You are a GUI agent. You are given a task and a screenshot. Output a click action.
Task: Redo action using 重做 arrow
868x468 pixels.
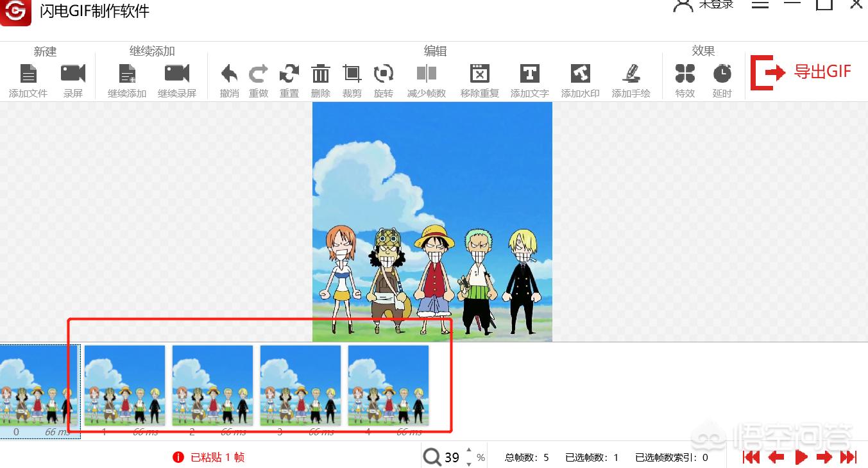pos(259,74)
